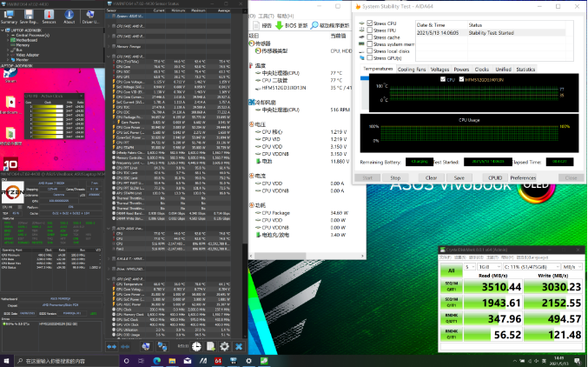Click the Stop button in AIDA64
This screenshot has height=367, width=588.
point(395,177)
